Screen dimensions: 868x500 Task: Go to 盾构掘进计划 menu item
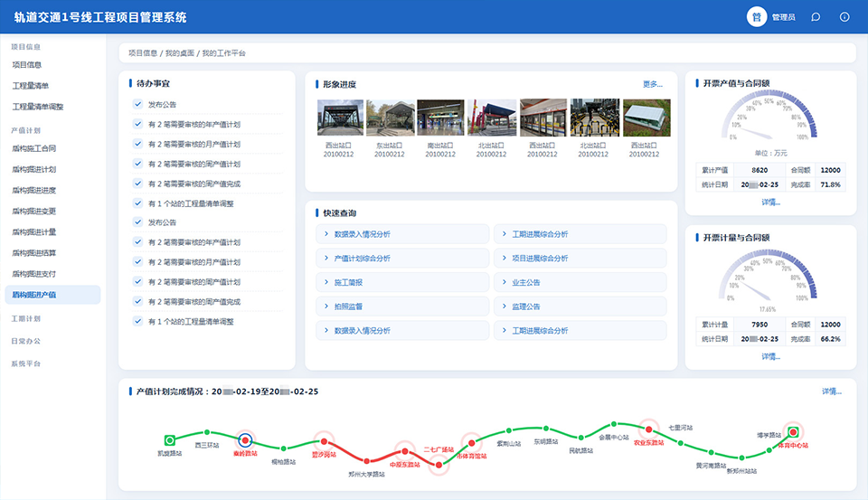33,169
